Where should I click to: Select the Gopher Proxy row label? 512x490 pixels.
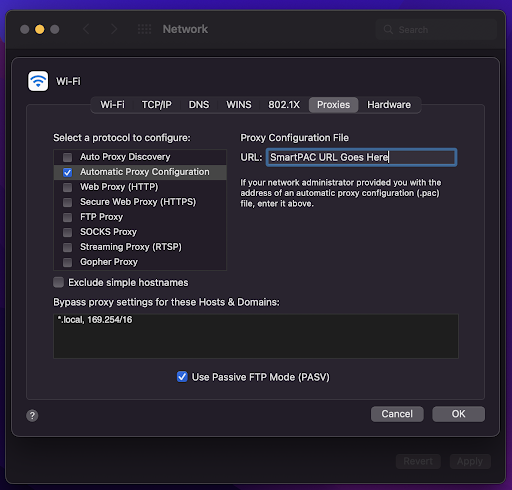point(109,262)
